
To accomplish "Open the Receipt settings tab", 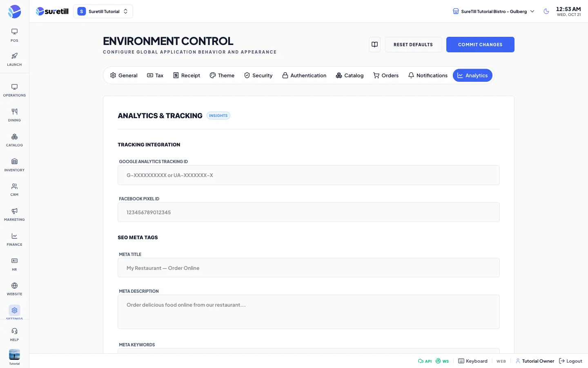I will tap(187, 75).
